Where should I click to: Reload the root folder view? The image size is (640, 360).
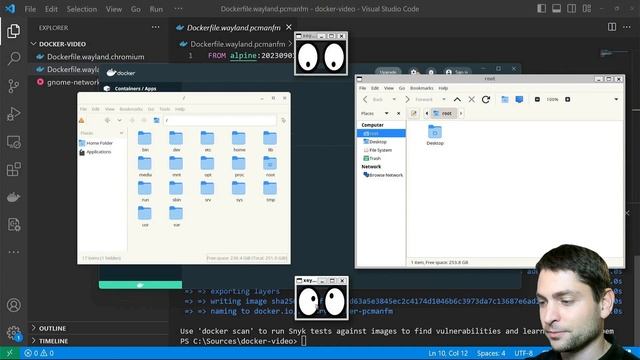coord(486,100)
